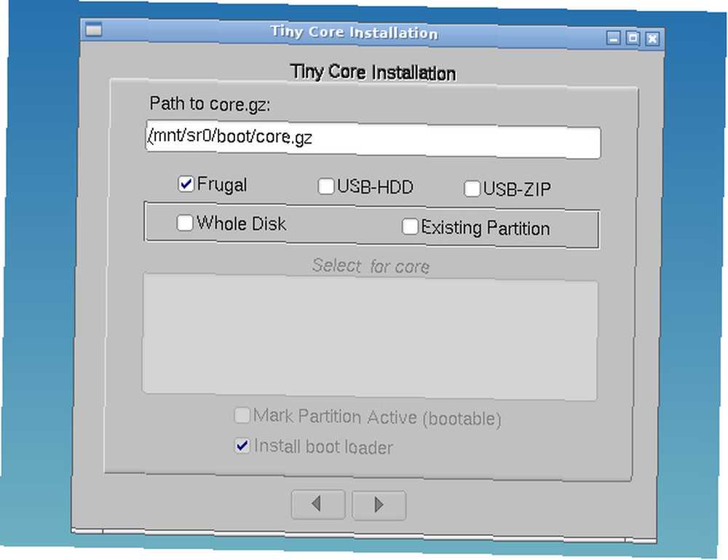Tick the Existing Partition checkbox
Screen dimensions: 728x560
point(409,226)
